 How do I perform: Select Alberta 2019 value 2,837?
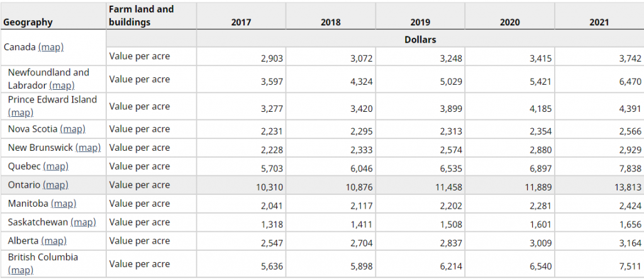point(451,243)
